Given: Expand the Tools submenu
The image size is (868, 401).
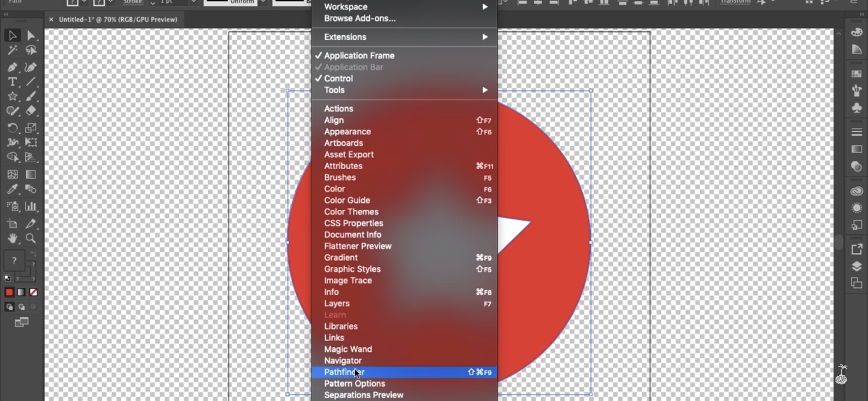Looking at the screenshot, I should 404,90.
